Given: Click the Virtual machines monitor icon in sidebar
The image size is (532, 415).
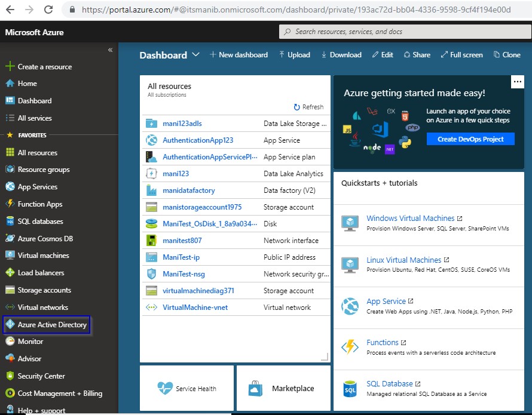Looking at the screenshot, I should [10, 256].
